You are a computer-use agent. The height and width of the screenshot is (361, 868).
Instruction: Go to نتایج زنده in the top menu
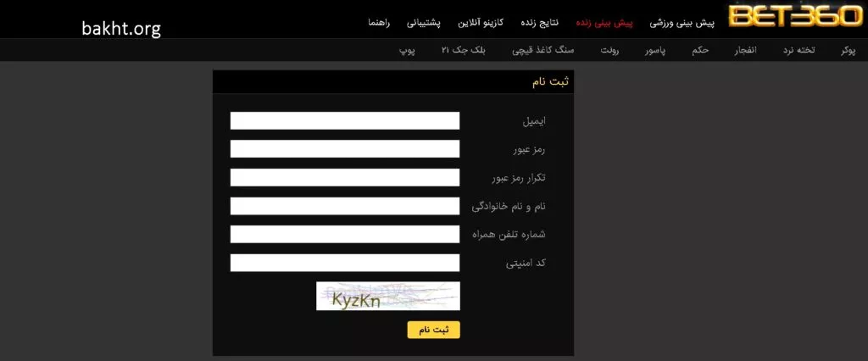click(x=538, y=20)
